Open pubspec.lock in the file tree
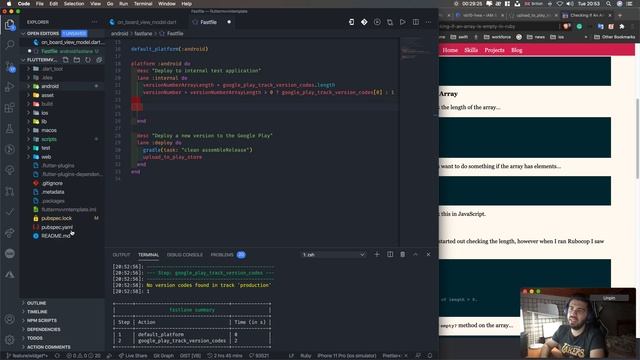 (x=56, y=218)
